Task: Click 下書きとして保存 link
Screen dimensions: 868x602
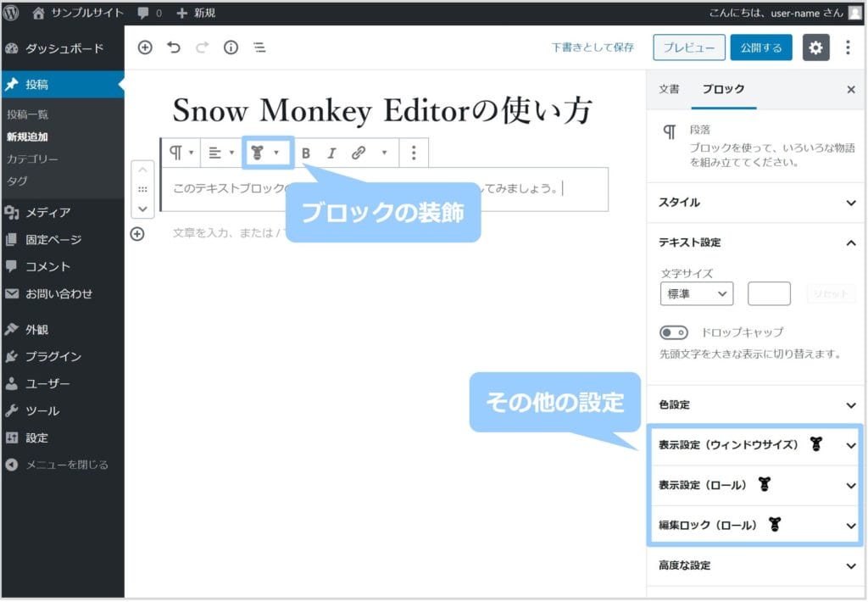Action: pyautogui.click(x=593, y=47)
